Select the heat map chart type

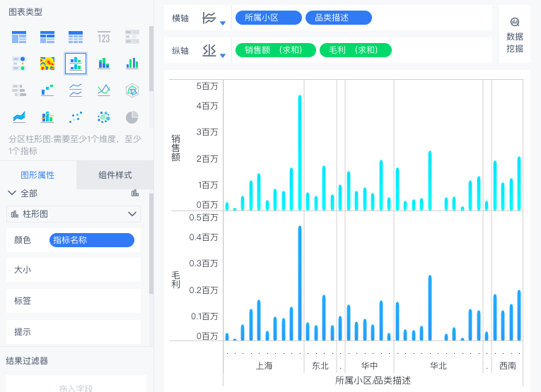(47, 64)
